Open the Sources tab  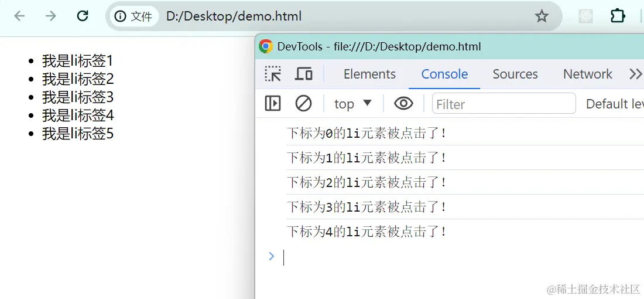[515, 74]
